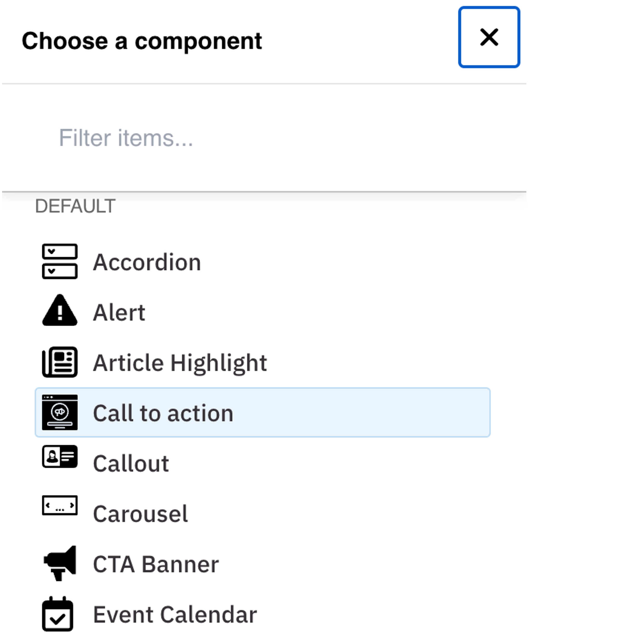
Task: Click the Accordion stacked-panels icon
Action: click(x=60, y=261)
